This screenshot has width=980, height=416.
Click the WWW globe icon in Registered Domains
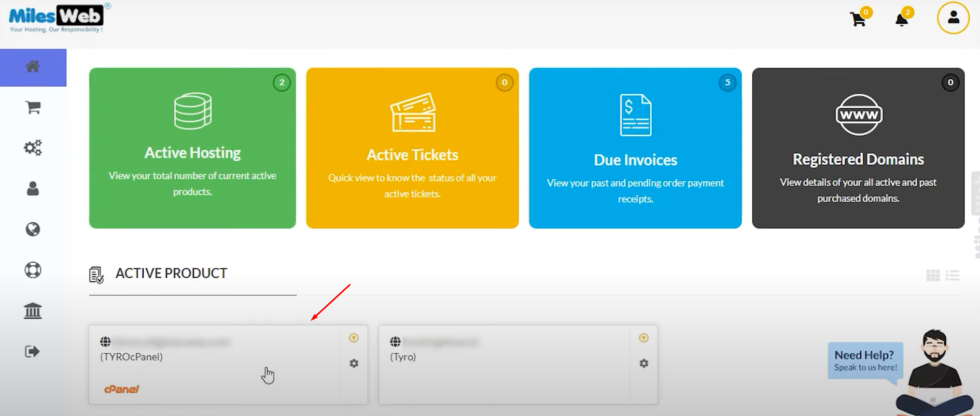859,114
